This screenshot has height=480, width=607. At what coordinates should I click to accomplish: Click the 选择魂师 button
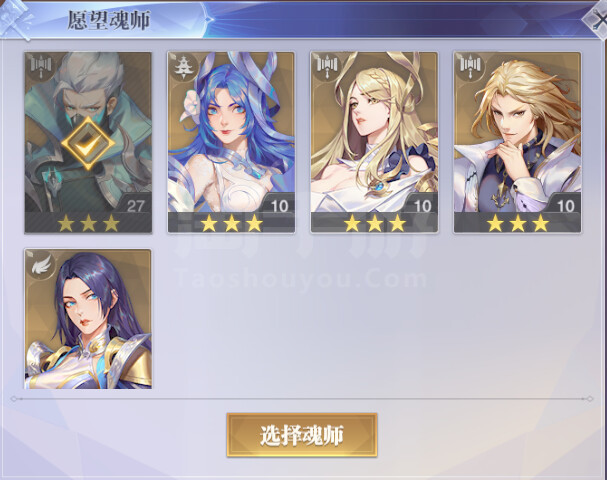tap(302, 435)
